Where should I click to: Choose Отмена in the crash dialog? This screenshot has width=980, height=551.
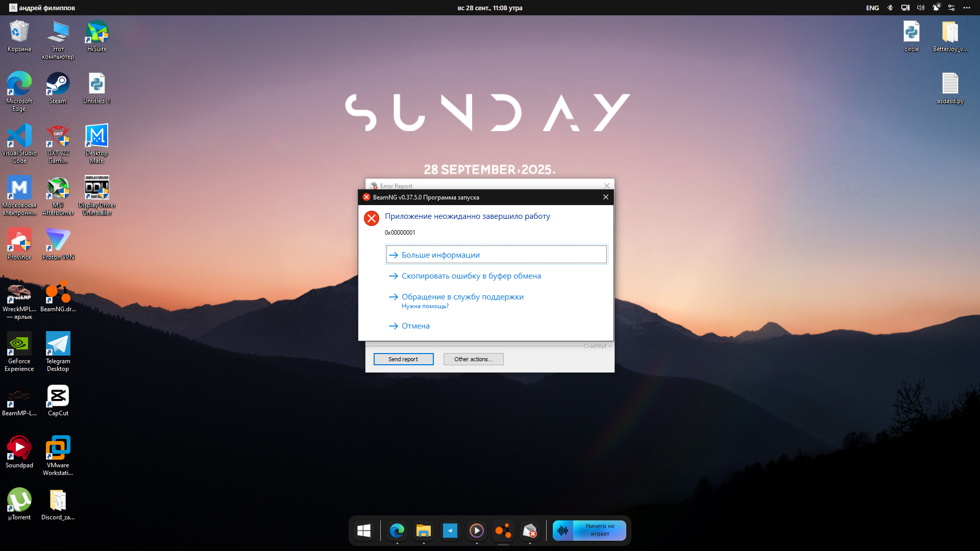415,326
